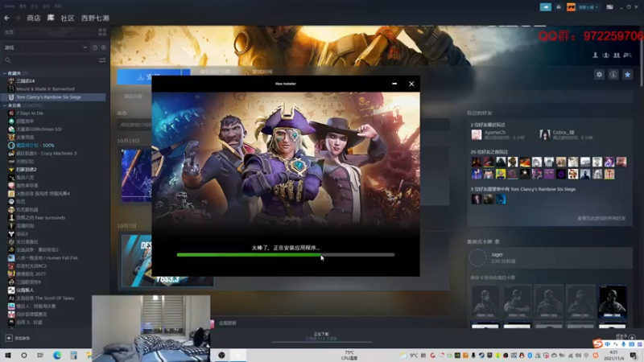The image size is (644, 362).
Task: Toggle ready-to-play filter icon
Action: [104, 47]
